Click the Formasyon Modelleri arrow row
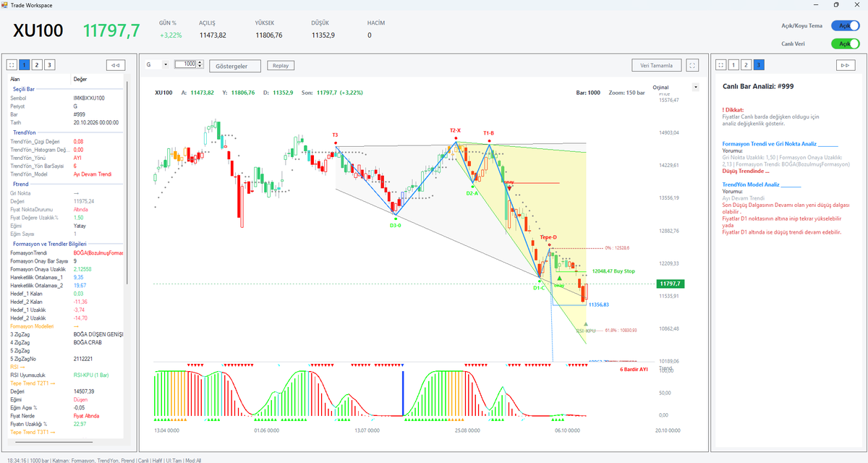Viewport: 868px width, 463px height. tap(66, 326)
